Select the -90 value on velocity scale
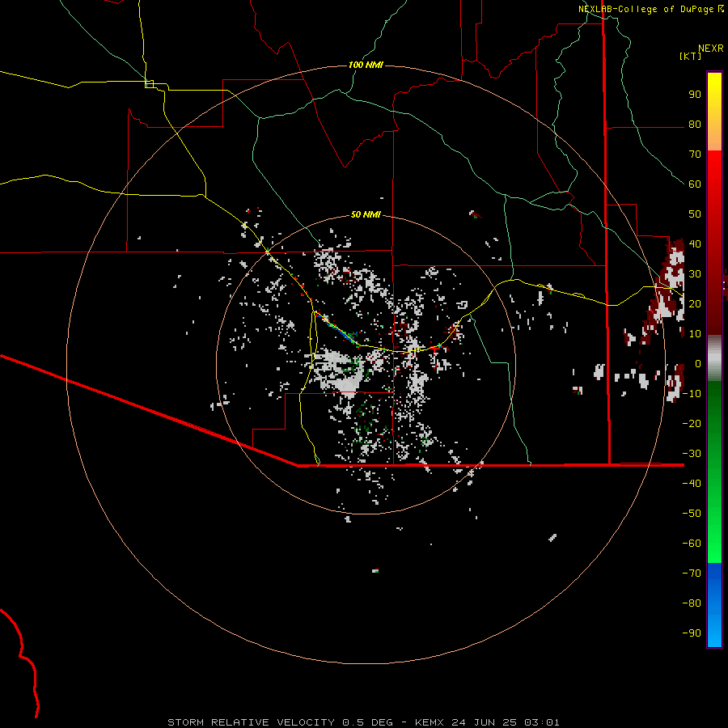 692,633
